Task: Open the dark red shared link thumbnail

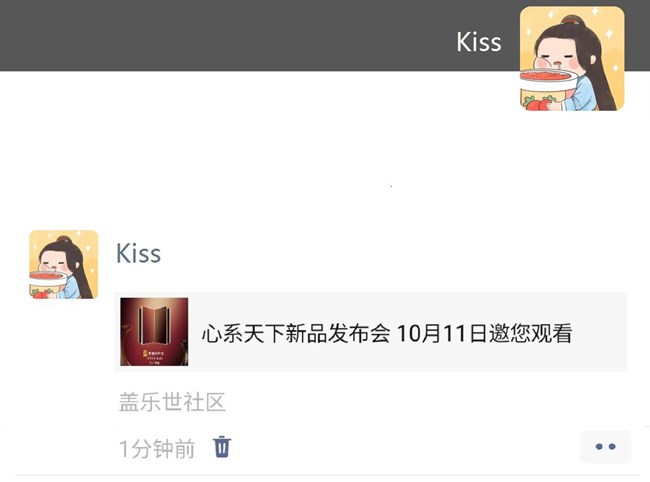Action: pos(154,332)
